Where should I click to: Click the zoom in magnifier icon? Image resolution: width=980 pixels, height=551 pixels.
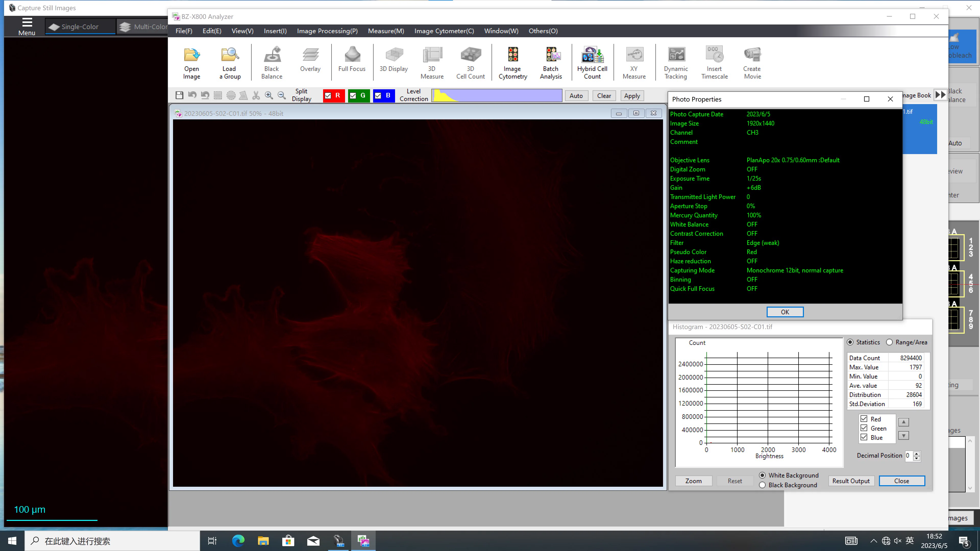coord(269,95)
